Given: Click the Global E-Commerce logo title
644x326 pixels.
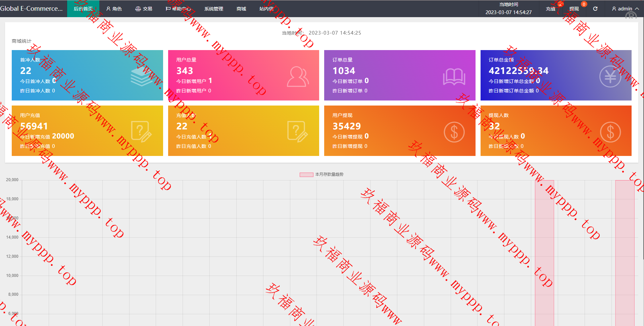Looking at the screenshot, I should tap(32, 9).
